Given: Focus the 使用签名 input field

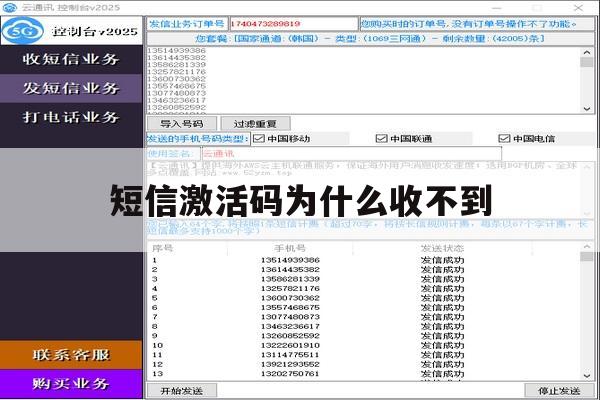Looking at the screenshot, I should (351, 154).
